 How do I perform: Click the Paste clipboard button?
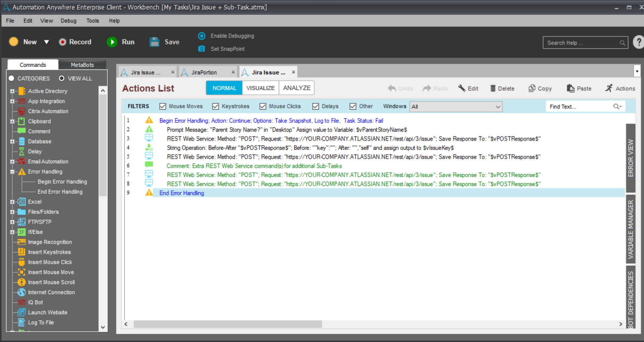point(579,89)
